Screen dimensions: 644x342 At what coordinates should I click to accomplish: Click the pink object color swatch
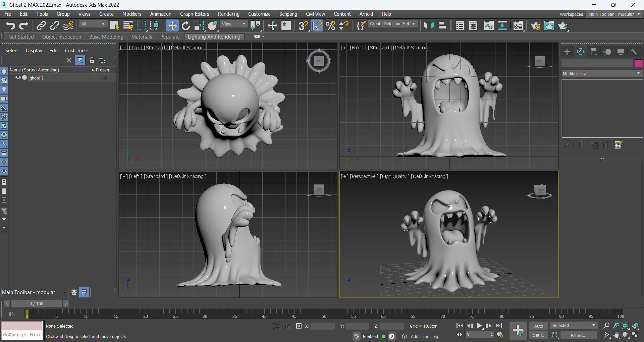pos(639,63)
